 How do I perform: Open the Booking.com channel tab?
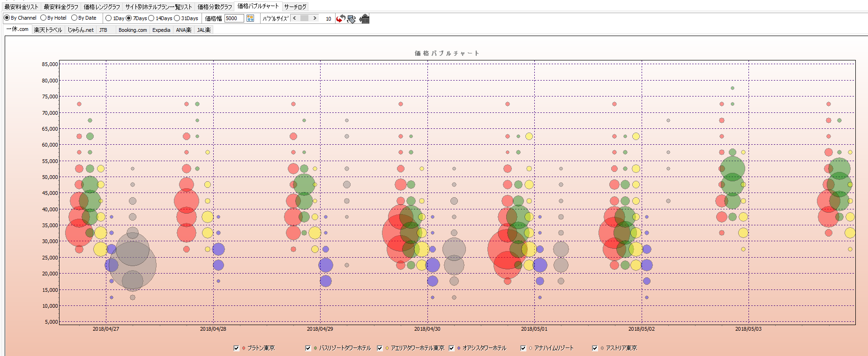point(133,30)
